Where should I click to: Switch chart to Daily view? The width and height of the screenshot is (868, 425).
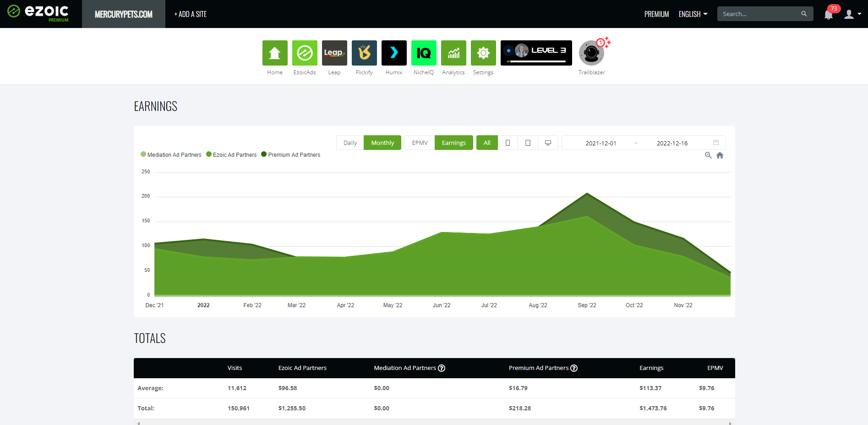[350, 143]
